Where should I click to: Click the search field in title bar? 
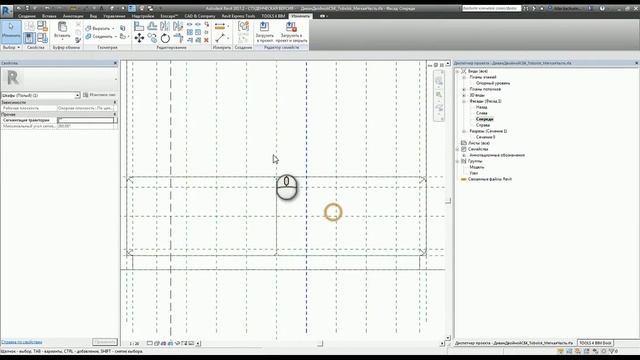tap(491, 8)
